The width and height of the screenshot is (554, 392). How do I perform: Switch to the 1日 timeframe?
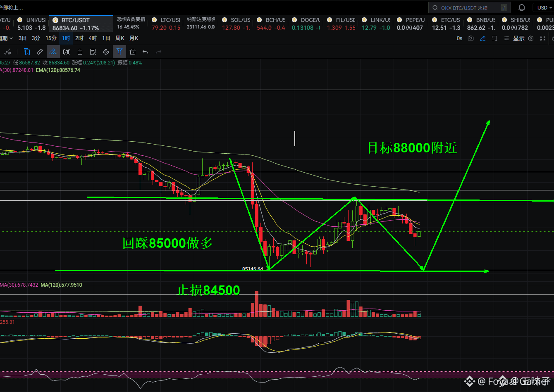[x=106, y=38]
